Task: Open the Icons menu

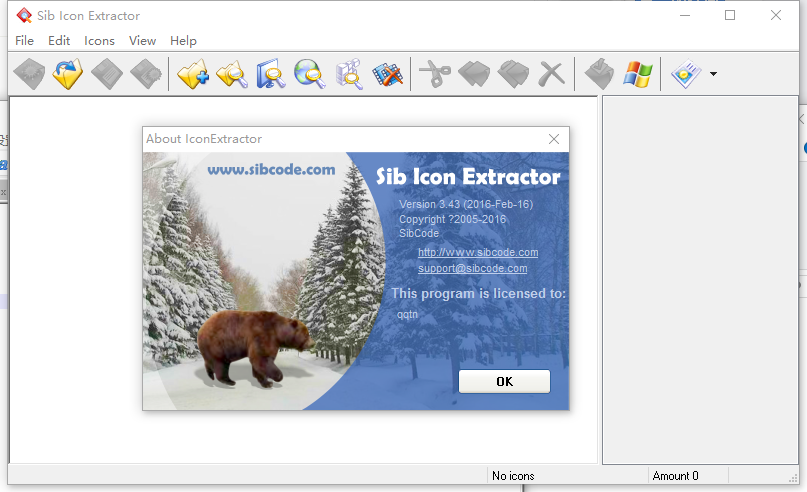Action: [x=99, y=41]
